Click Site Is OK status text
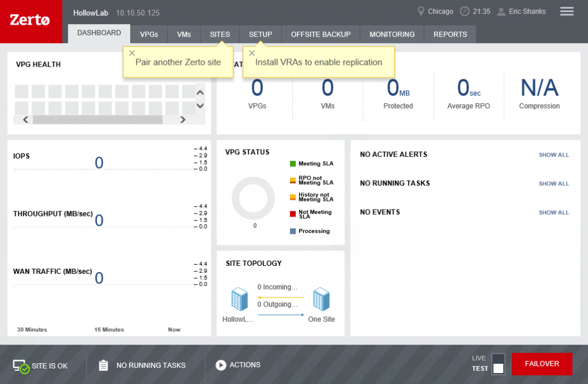Viewport: 588px width, 384px height. click(x=49, y=366)
